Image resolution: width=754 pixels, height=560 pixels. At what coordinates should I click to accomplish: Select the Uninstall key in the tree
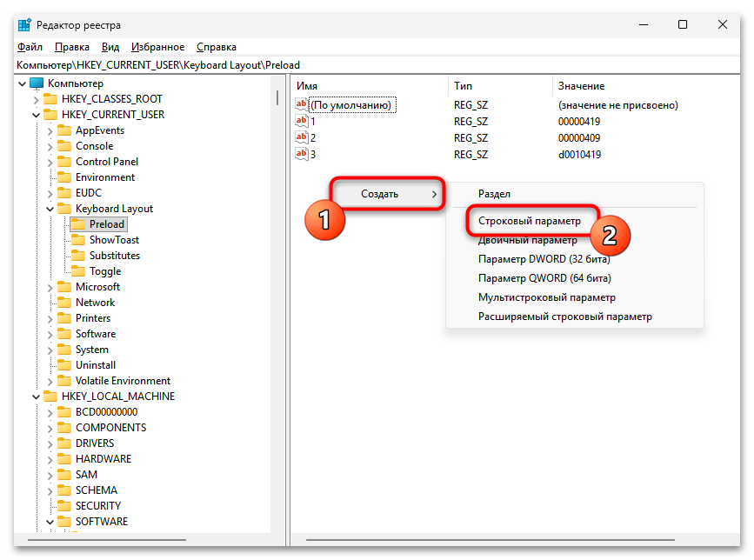(x=96, y=365)
